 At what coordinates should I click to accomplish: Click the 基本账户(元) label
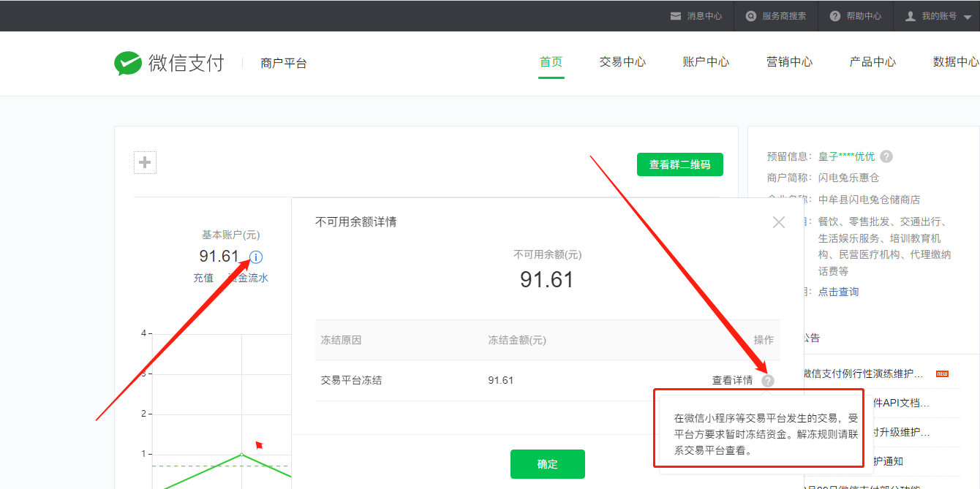click(x=231, y=235)
